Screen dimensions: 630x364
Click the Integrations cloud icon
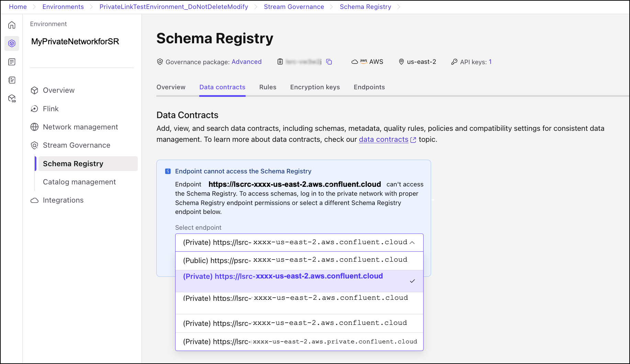click(x=34, y=200)
